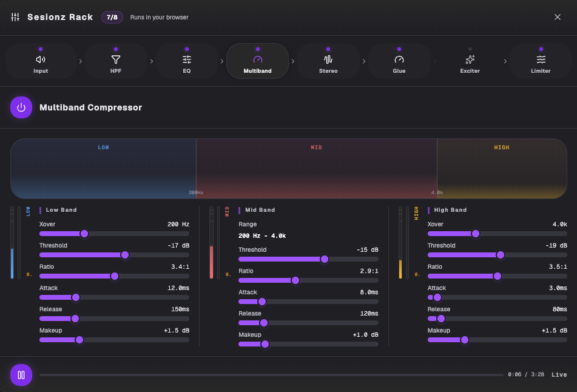This screenshot has width=577, height=392.
Task: Select the Multiband gauge icon
Action: [258, 59]
